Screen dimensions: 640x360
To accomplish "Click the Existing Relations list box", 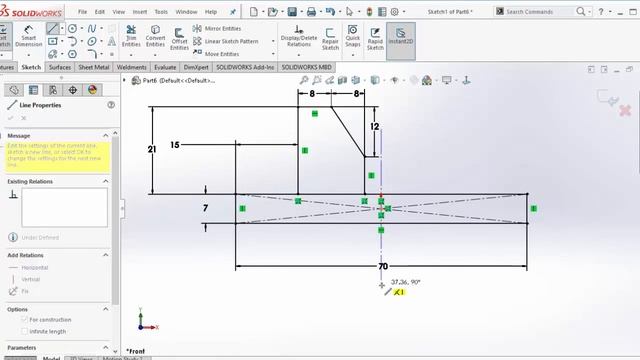I will coord(64,207).
